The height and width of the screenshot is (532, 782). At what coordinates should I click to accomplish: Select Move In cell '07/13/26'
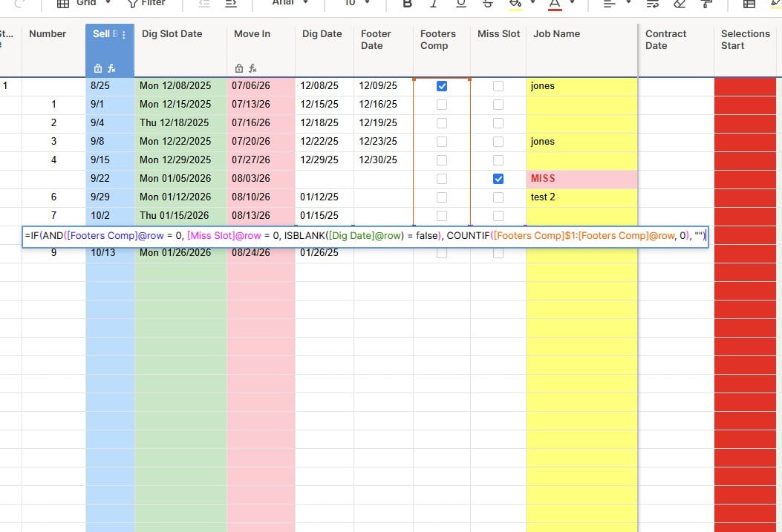[261, 105]
